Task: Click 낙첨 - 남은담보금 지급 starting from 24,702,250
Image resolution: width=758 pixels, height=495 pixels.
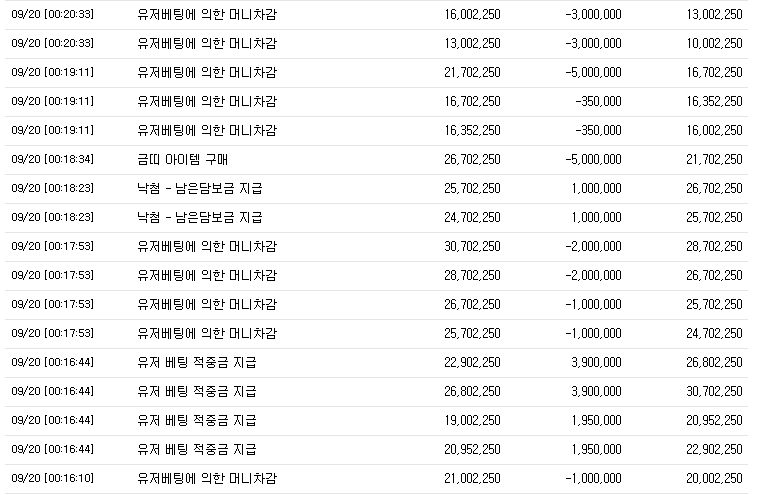Action: pos(199,218)
